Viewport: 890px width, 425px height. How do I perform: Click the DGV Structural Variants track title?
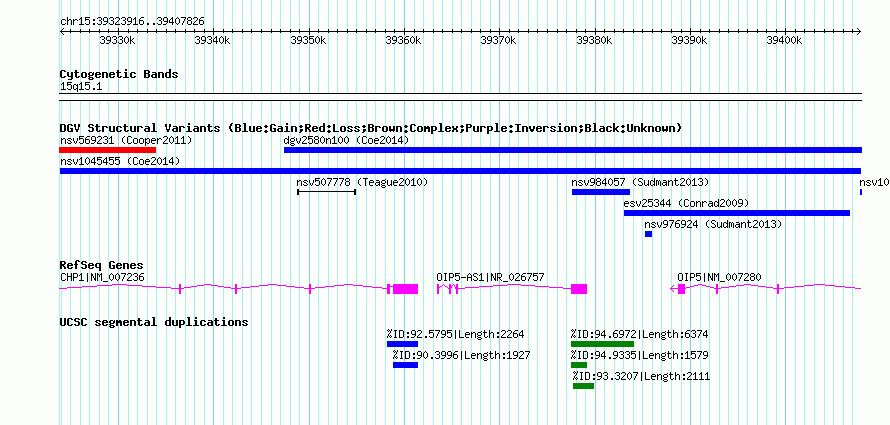tap(371, 128)
